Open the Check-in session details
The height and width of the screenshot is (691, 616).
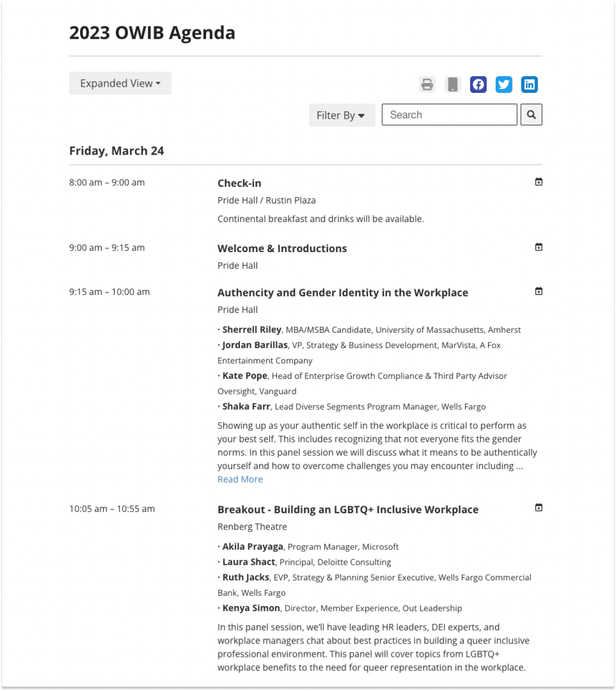click(239, 183)
